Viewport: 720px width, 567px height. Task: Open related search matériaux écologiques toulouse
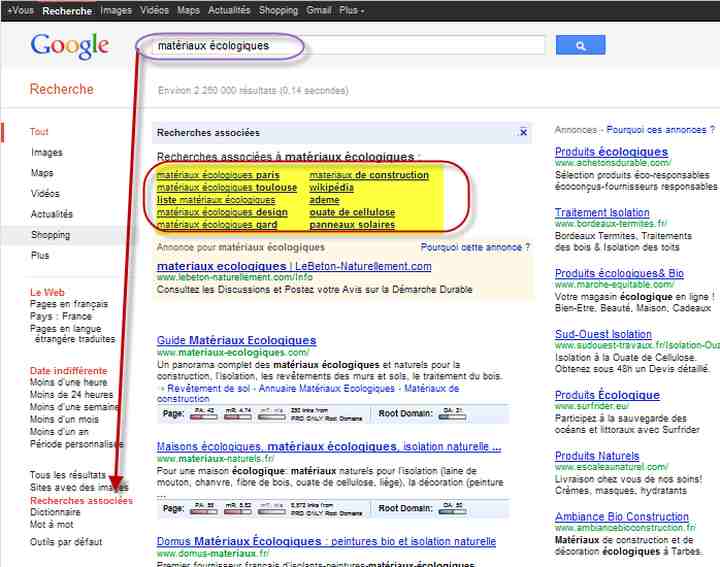click(227, 187)
